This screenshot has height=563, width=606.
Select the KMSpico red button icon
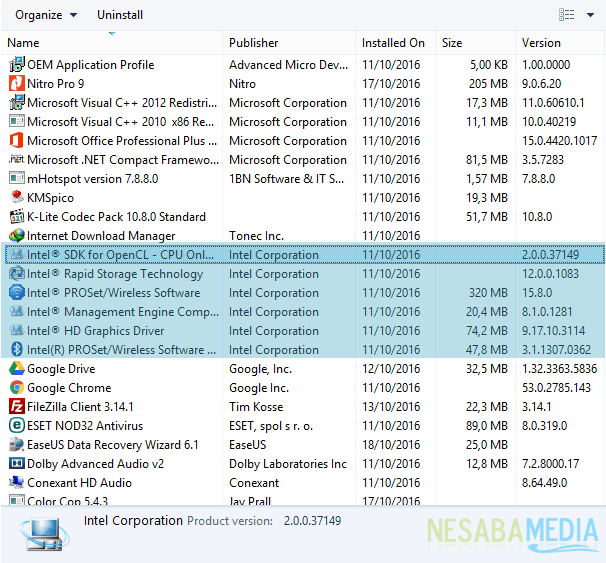tap(17, 197)
